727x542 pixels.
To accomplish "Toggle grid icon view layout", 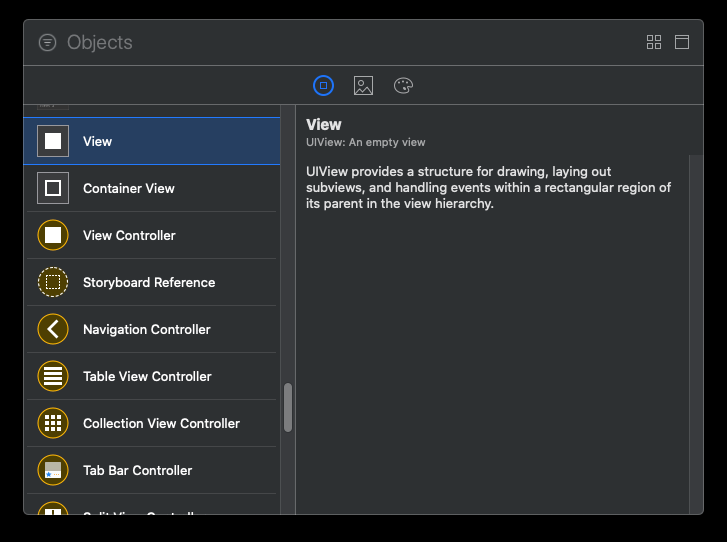I will pos(654,42).
